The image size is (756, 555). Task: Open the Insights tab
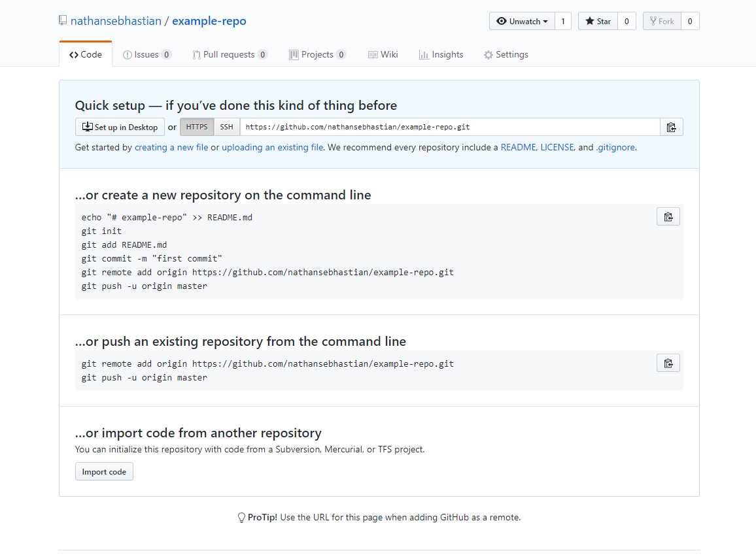click(441, 54)
